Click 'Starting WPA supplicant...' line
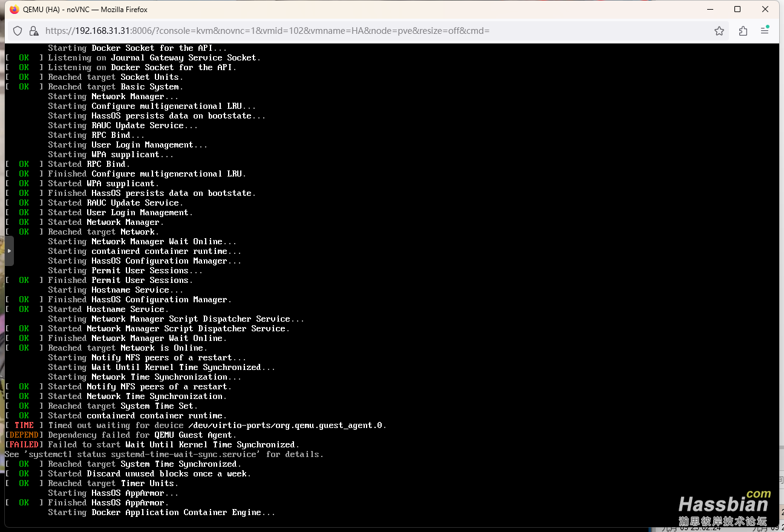784x532 pixels. tap(111, 154)
